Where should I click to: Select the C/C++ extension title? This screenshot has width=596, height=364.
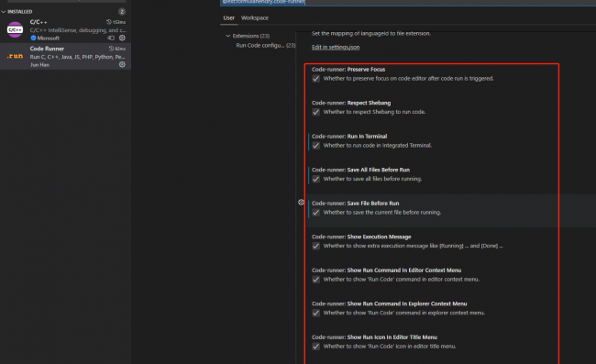click(x=39, y=22)
